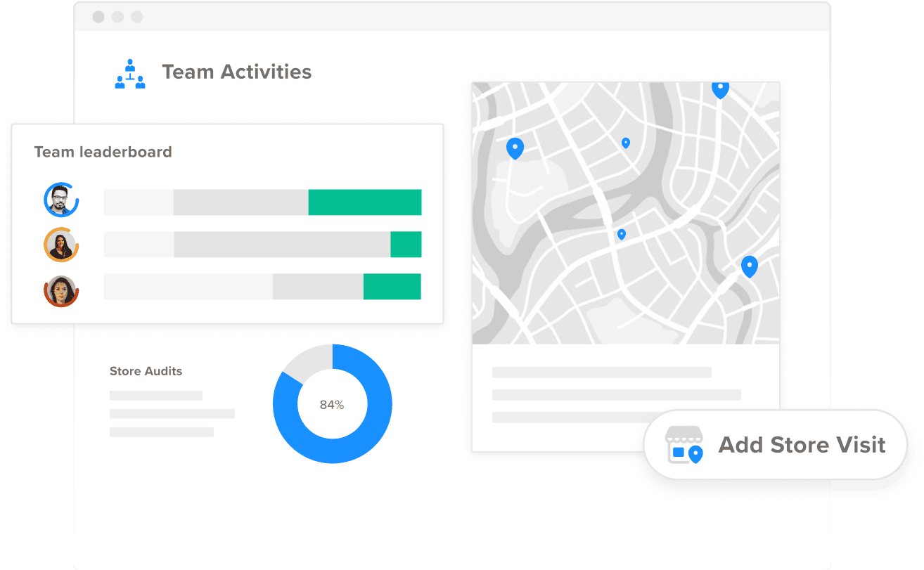Screen dimensions: 924x570
Task: Open the first teammate's avatar
Action: point(61,200)
